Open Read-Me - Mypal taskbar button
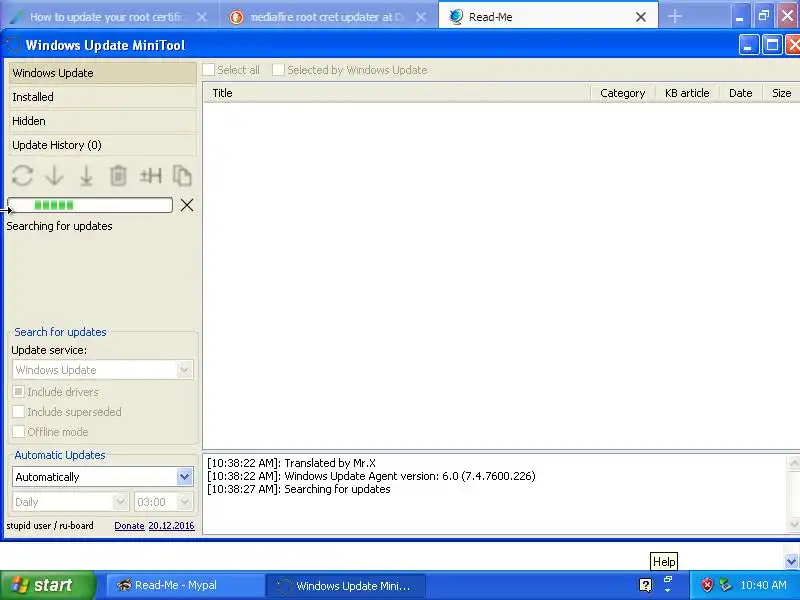800x600 pixels. point(185,585)
